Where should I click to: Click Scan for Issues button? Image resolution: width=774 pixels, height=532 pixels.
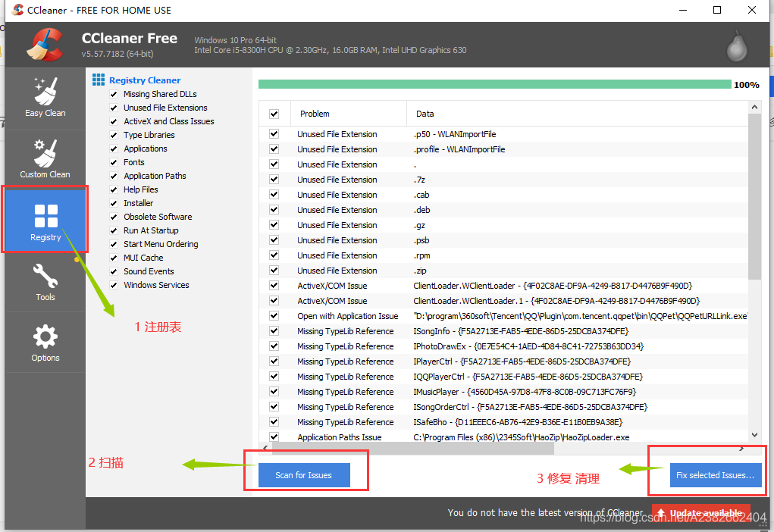(304, 475)
